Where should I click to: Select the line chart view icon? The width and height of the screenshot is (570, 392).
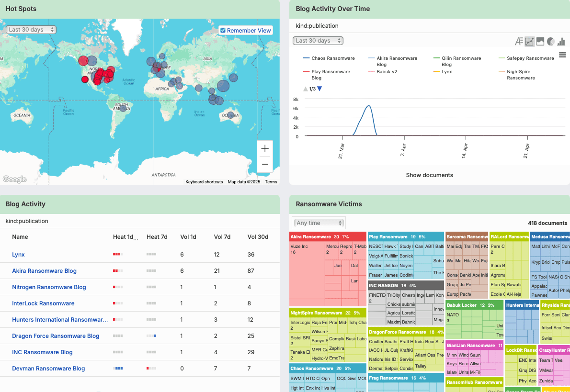[530, 42]
